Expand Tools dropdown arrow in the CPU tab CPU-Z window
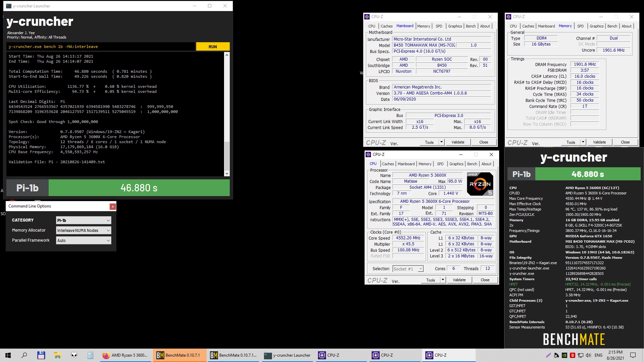This screenshot has width=644, height=362. 443,280
